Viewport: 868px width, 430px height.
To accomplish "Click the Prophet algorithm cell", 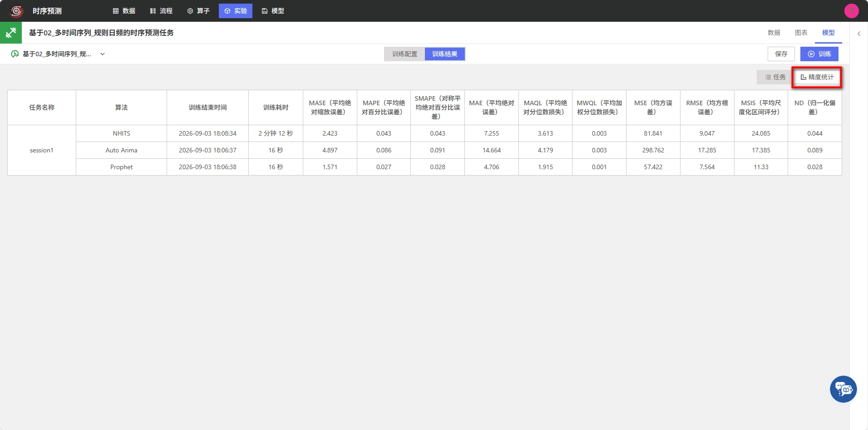I will pos(121,167).
